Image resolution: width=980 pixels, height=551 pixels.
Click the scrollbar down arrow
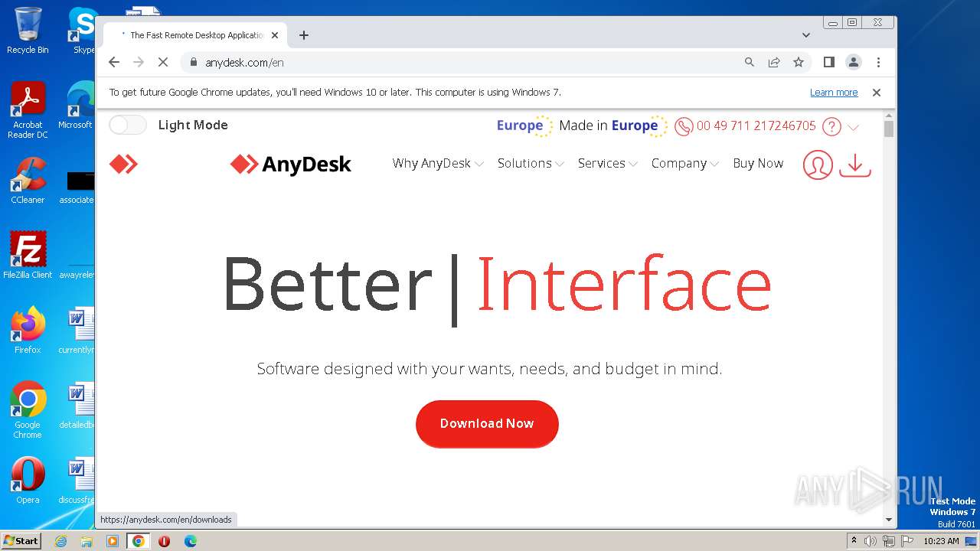click(889, 520)
